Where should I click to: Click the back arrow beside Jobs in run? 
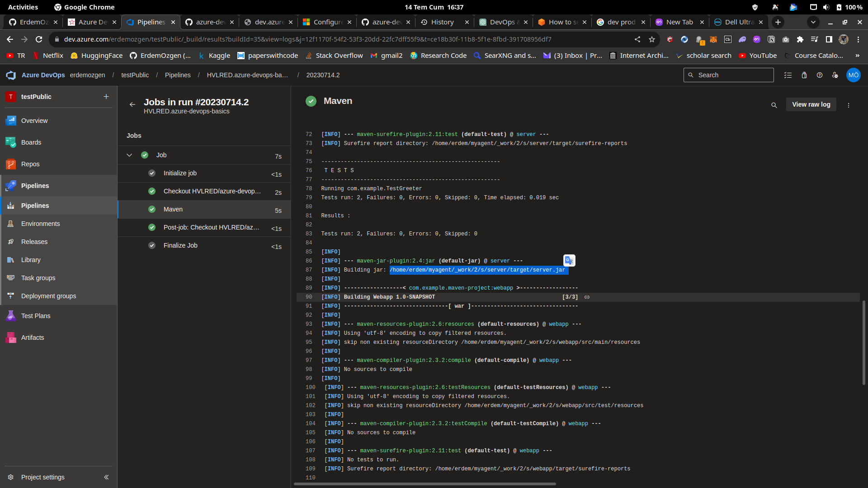132,104
